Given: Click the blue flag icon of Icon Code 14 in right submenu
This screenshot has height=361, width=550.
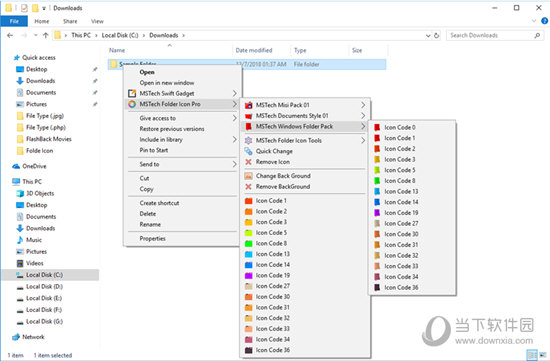Looking at the screenshot, I should (377, 202).
